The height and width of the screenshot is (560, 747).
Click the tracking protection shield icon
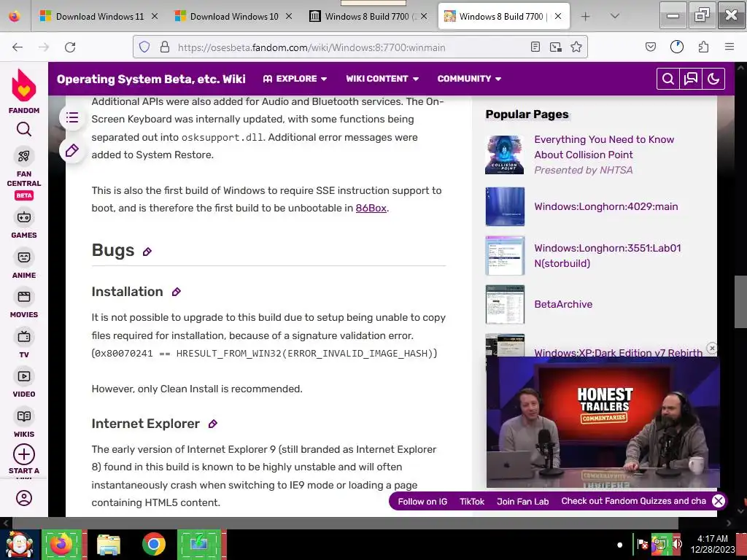(x=144, y=47)
